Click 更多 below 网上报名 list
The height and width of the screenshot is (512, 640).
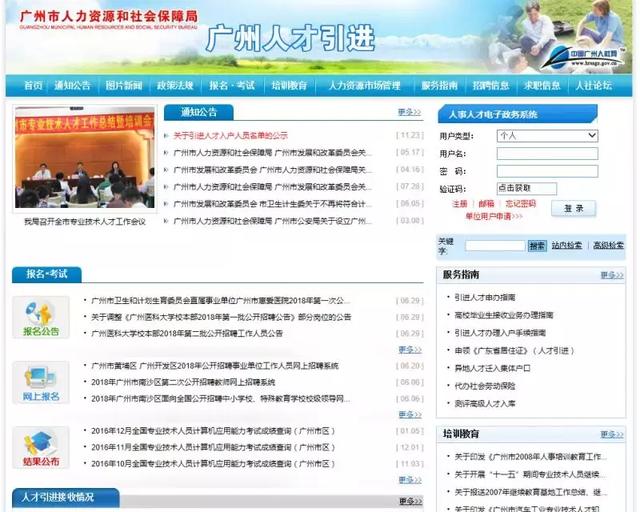tap(410, 414)
